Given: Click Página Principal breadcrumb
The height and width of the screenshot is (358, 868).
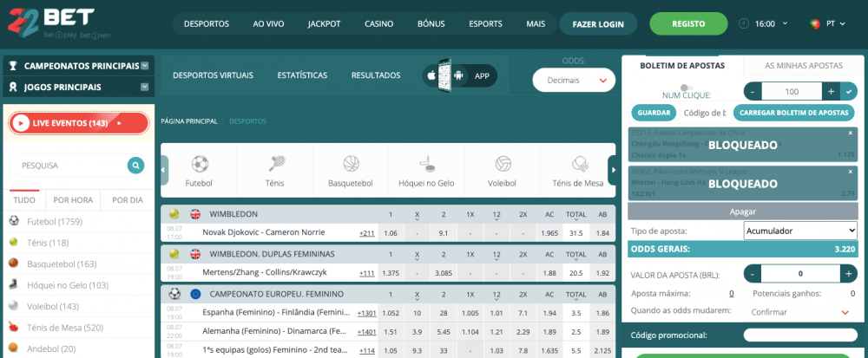Looking at the screenshot, I should click(x=188, y=121).
